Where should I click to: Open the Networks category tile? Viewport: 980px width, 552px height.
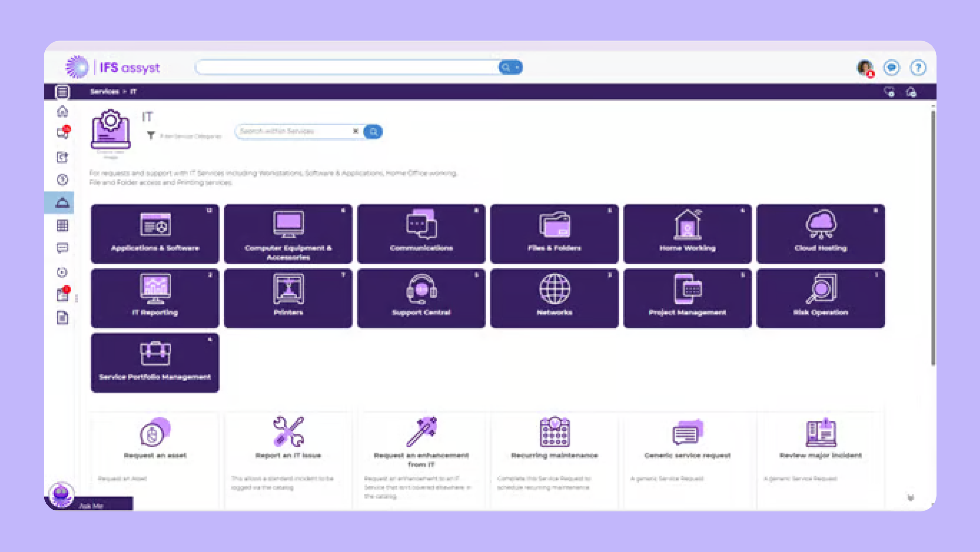coord(554,298)
